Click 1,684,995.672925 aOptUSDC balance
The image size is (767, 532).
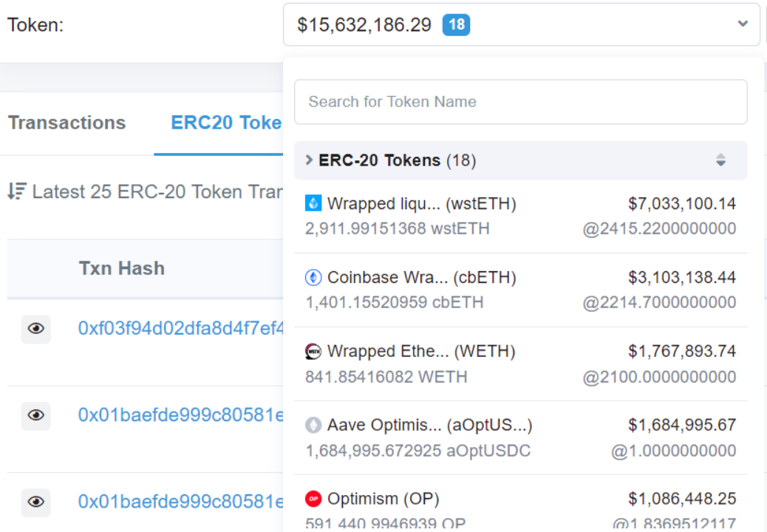[418, 451]
